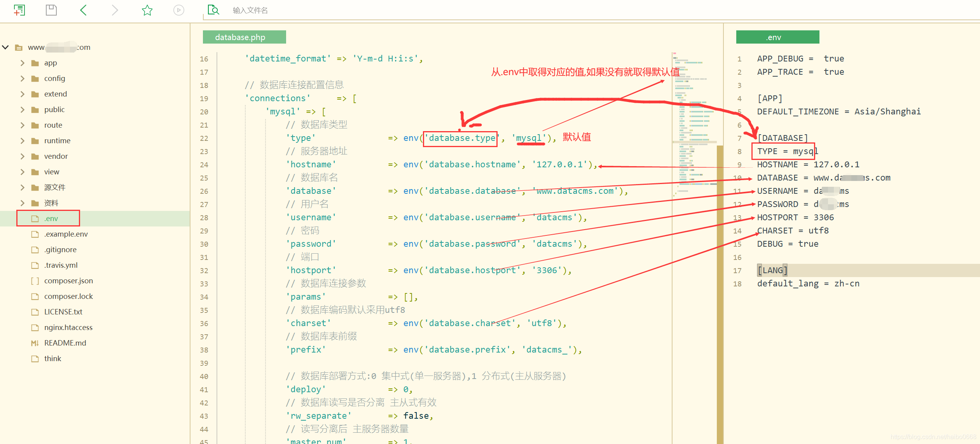Viewport: 980px width, 444px height.
Task: Collapse the project root folder
Action: pos(5,47)
